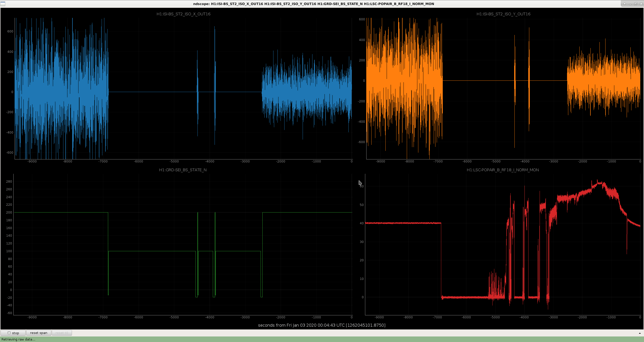Click the blue ISO_X trace data

(307, 92)
